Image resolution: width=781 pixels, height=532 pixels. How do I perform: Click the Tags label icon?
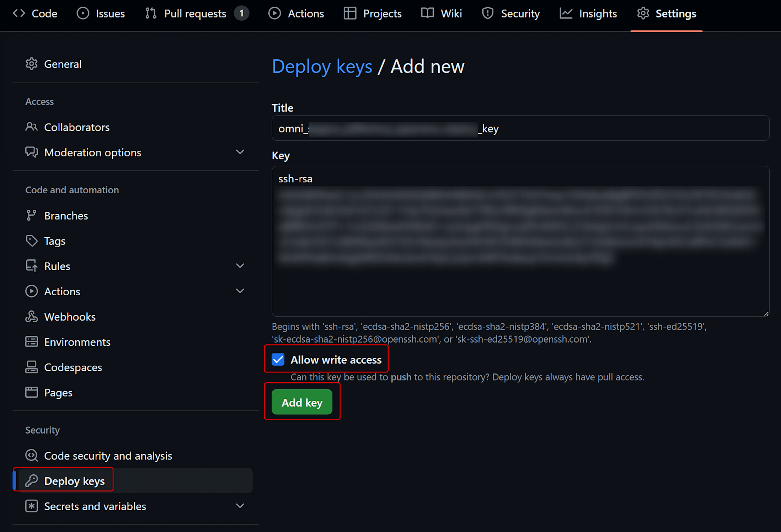click(31, 241)
